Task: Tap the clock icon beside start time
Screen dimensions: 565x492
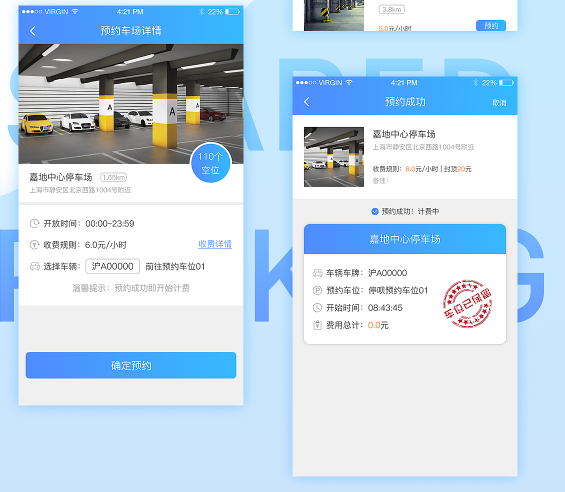Action: pyautogui.click(x=317, y=307)
